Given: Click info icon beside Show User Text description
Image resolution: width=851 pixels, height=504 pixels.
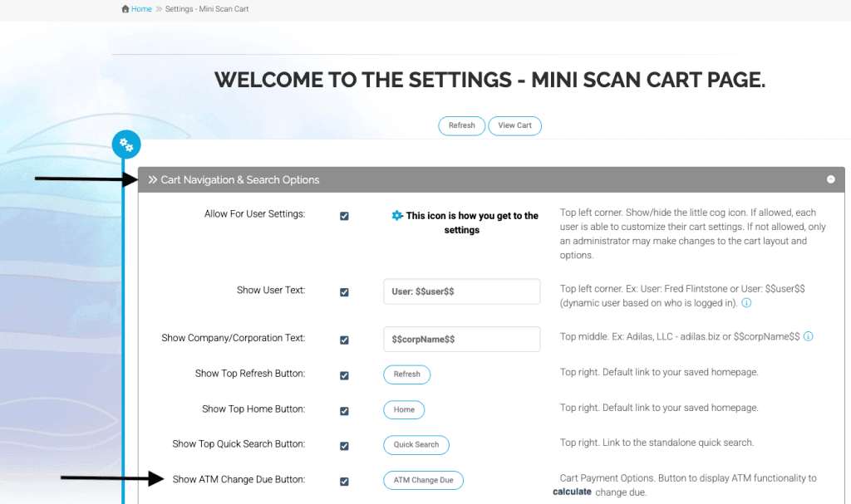Looking at the screenshot, I should [746, 303].
